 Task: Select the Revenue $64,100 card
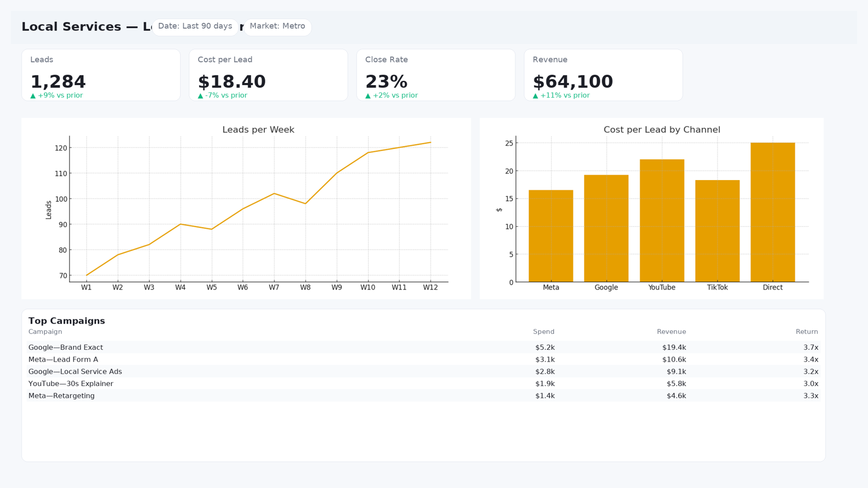[603, 75]
